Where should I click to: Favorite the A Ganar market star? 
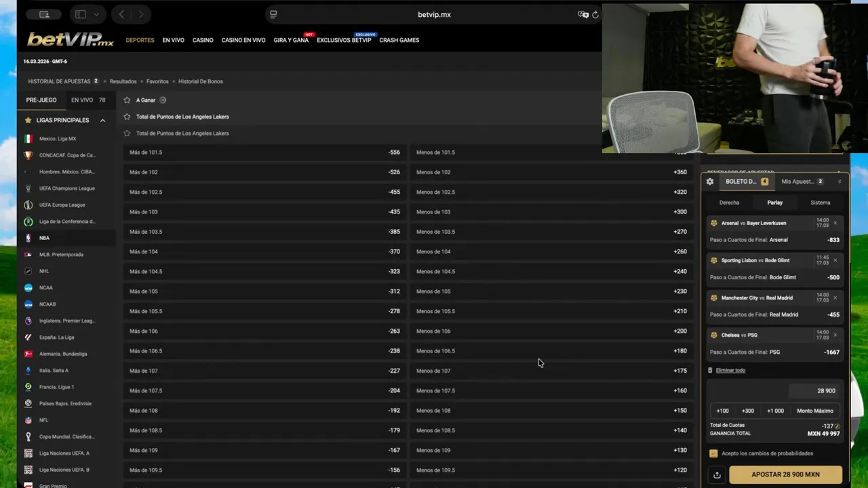[x=127, y=100]
